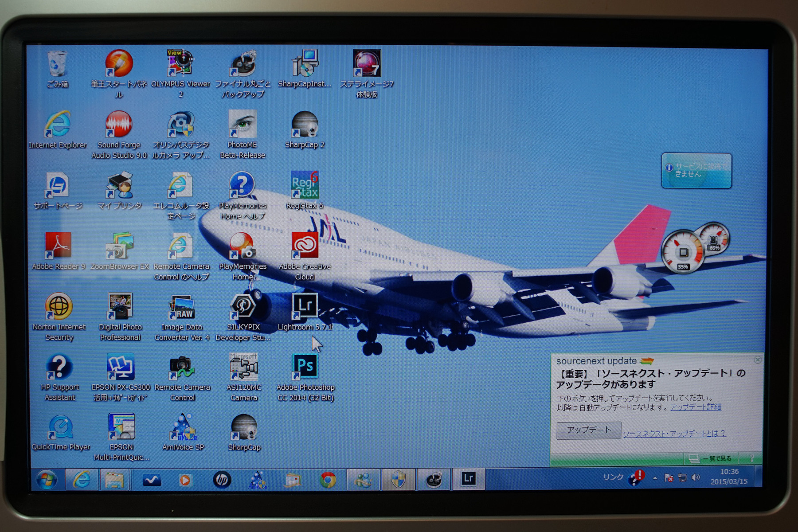
Task: Launch Remote Camera Control shortcut
Action: pos(182,378)
